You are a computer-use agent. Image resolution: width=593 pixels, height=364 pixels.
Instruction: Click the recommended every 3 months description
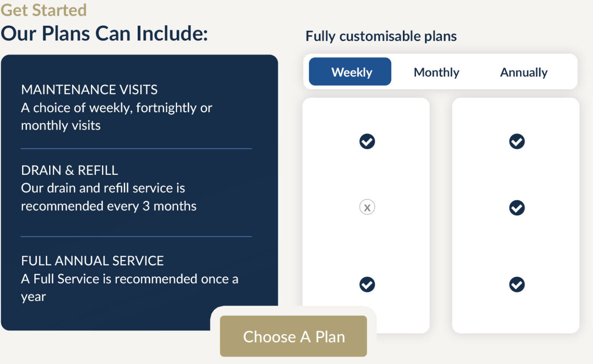pyautogui.click(x=108, y=197)
